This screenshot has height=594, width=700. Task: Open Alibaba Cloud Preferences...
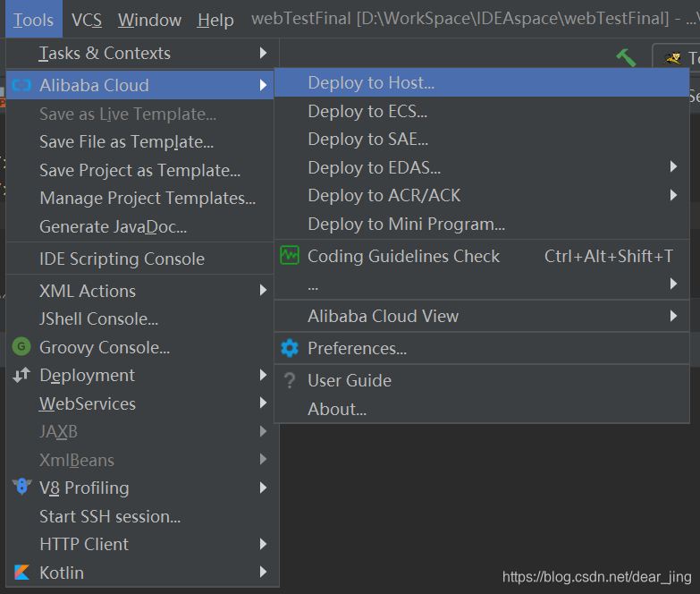click(x=482, y=348)
